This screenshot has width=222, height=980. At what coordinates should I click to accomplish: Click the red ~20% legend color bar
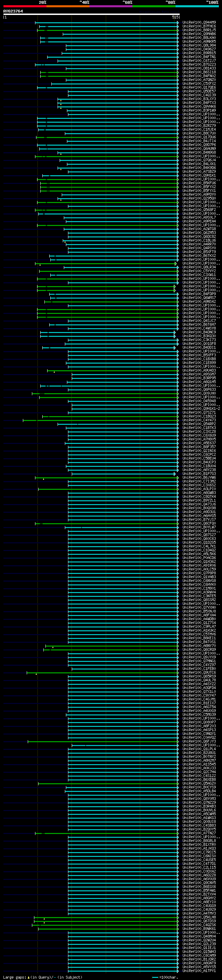click(x=25, y=7)
